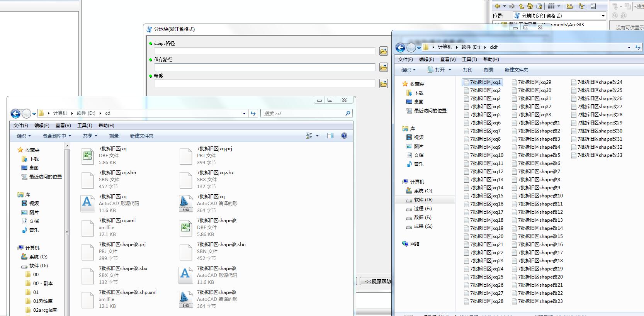Click cd navigation pane scrollbar
The width and height of the screenshot is (644, 316).
point(67,233)
